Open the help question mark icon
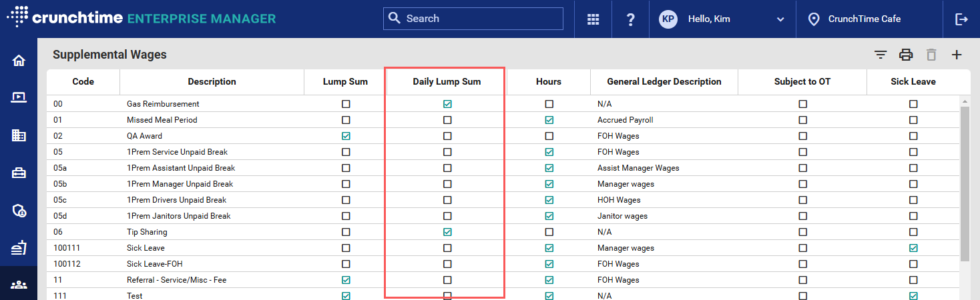 [630, 19]
